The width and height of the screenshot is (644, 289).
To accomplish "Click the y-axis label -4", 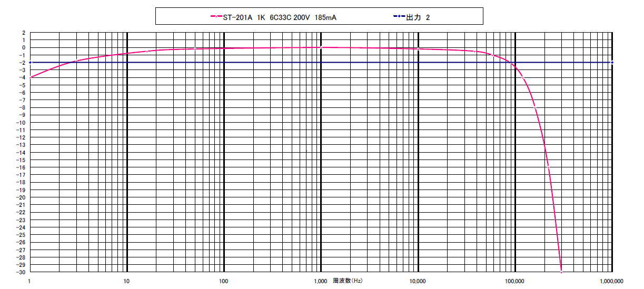I will (x=22, y=77).
